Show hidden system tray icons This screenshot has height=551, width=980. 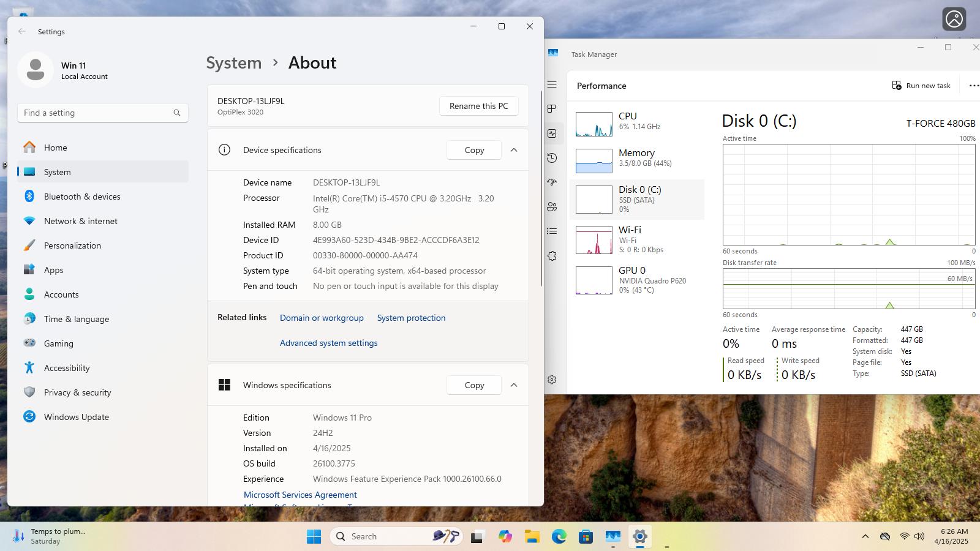(865, 536)
